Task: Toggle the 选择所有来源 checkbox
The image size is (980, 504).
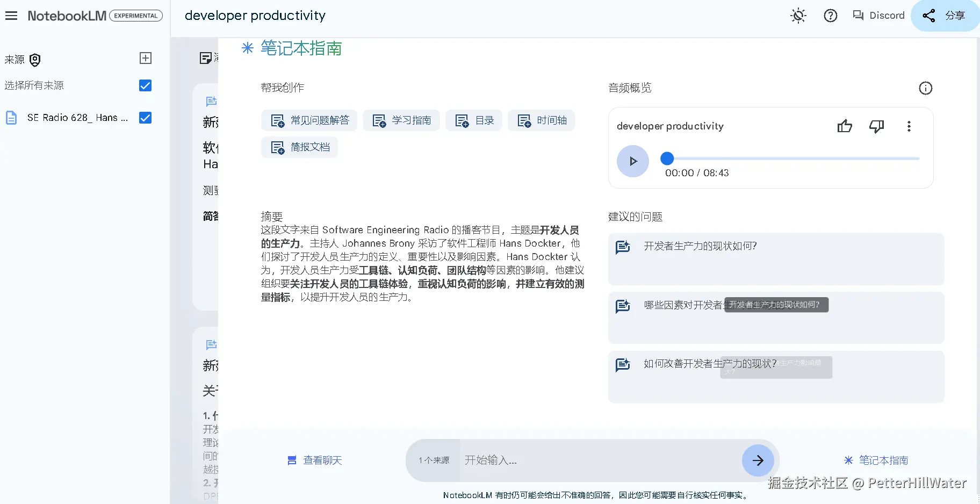Action: coord(145,85)
